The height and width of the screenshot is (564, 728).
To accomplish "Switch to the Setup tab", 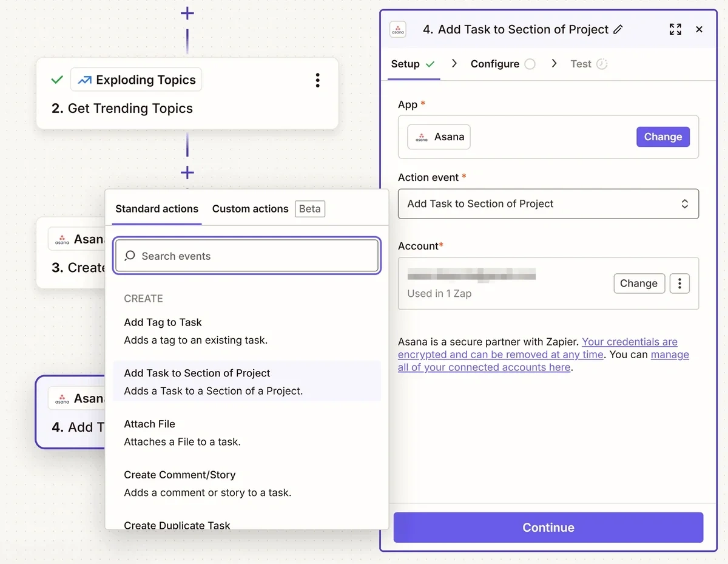I will 413,64.
